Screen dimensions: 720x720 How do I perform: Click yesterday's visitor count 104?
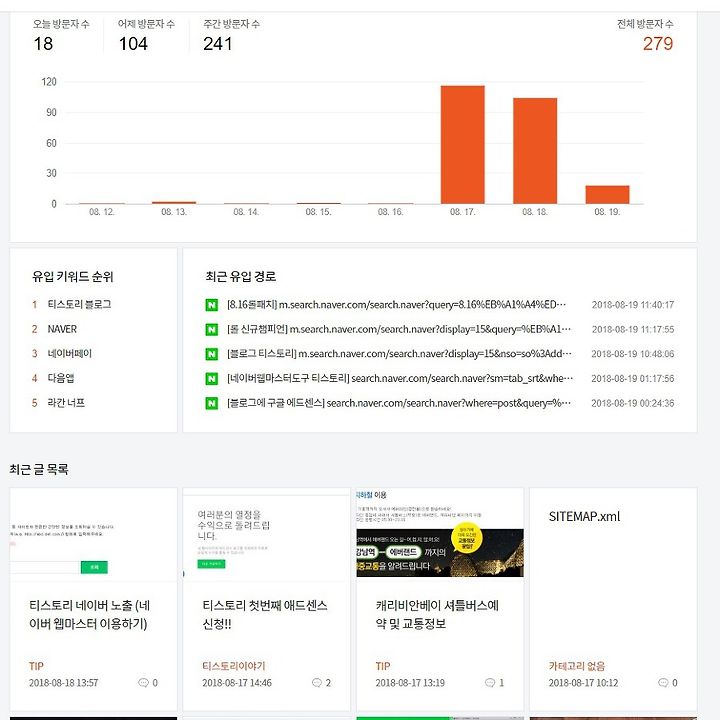[133, 44]
